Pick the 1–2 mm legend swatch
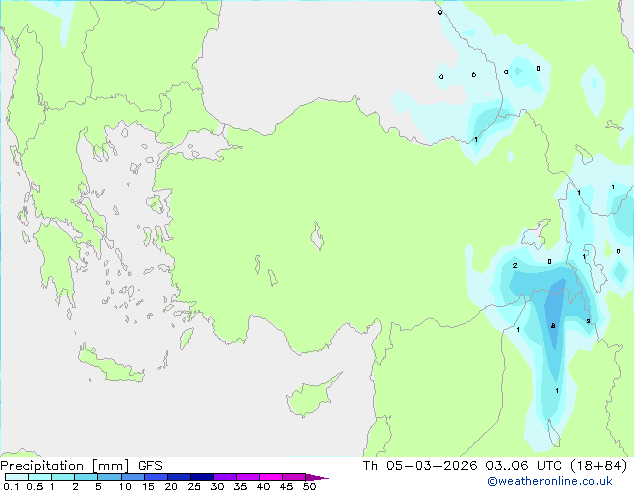This screenshot has height=490, width=634. click(63, 477)
